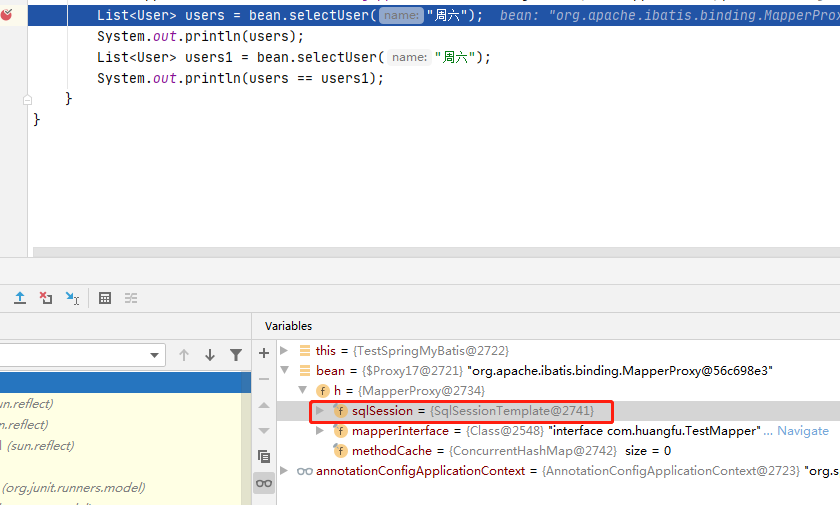Select the (sun.reflect) stack frame row
Screen dimensions: 840x505
click(121, 446)
